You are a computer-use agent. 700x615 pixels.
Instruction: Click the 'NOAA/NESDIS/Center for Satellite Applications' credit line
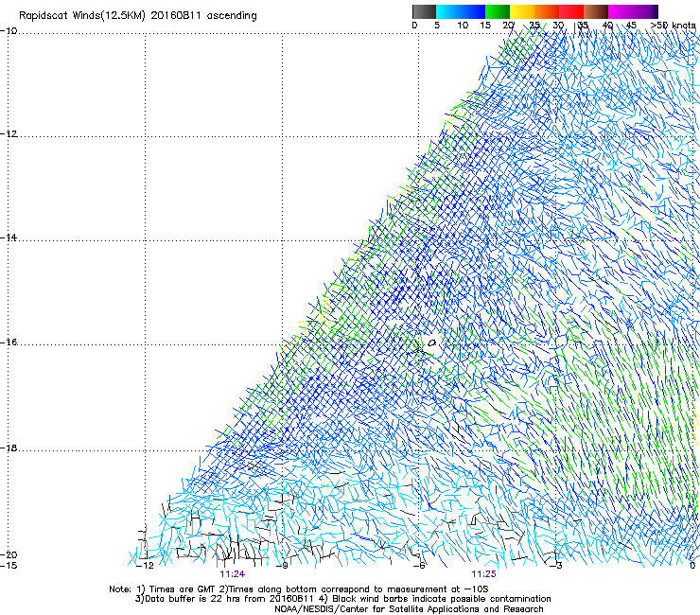tap(409, 609)
